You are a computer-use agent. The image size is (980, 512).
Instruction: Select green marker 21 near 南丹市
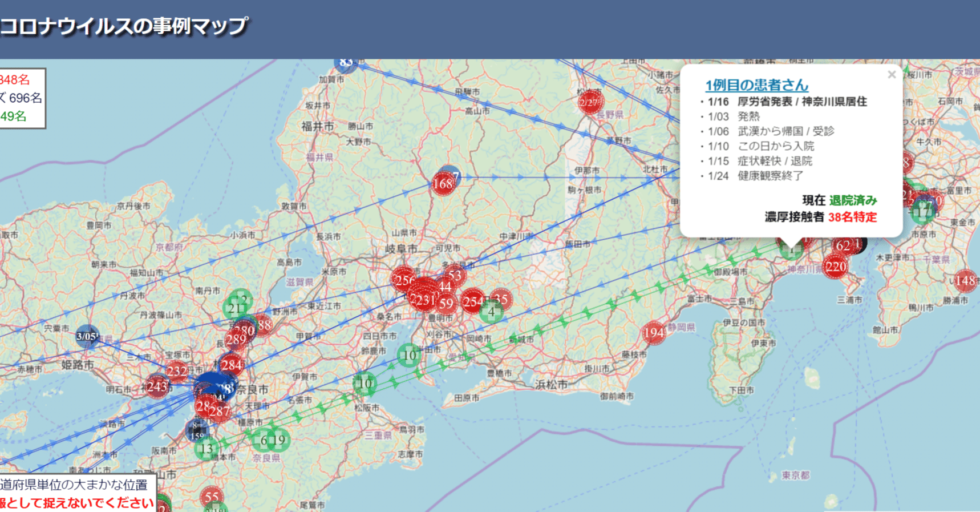(235, 309)
